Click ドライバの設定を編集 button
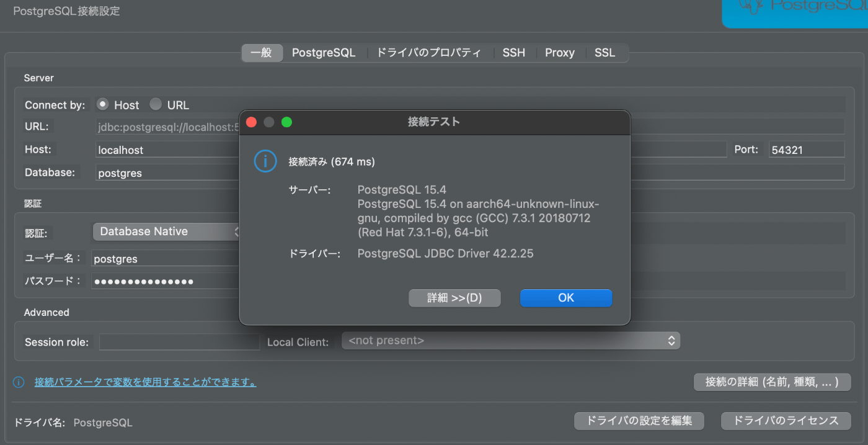The width and height of the screenshot is (868, 445). 639,420
